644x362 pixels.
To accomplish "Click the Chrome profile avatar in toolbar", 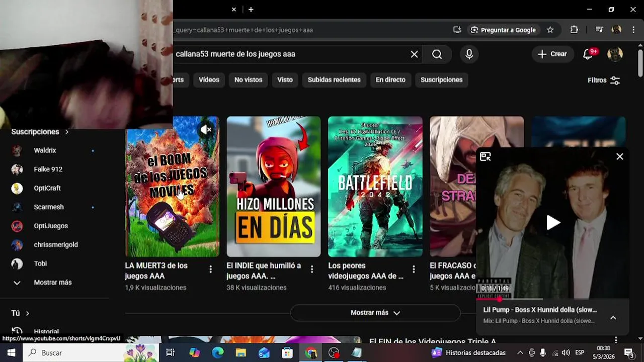I will point(616,30).
